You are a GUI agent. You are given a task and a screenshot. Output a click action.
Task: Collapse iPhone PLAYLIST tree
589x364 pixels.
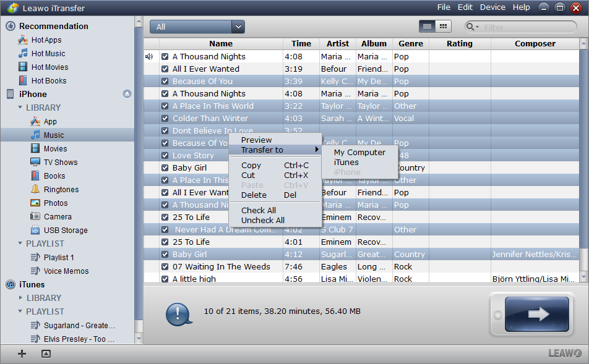20,243
